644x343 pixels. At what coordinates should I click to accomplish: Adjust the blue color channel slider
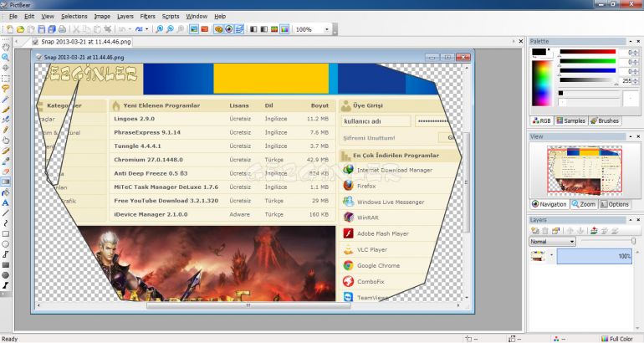(x=587, y=71)
